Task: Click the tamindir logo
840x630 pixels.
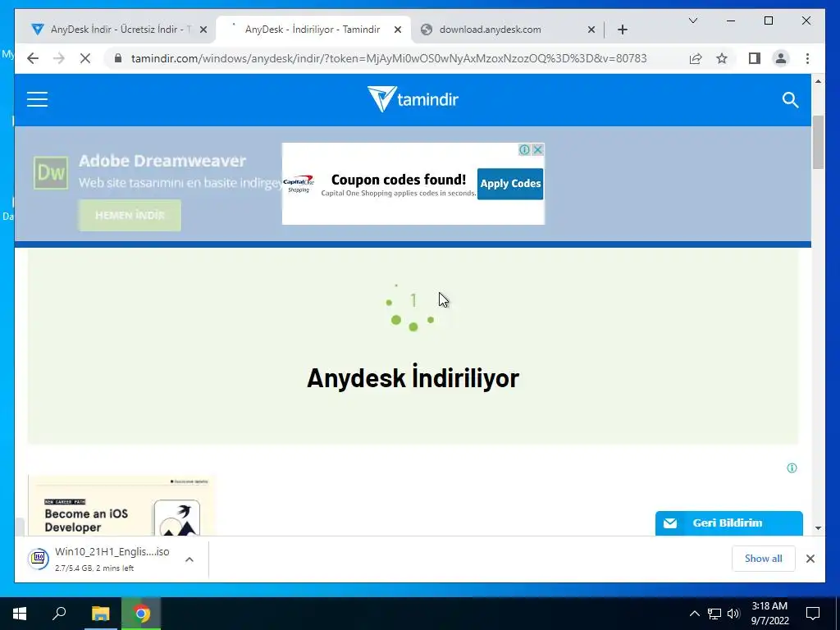Action: point(413,99)
